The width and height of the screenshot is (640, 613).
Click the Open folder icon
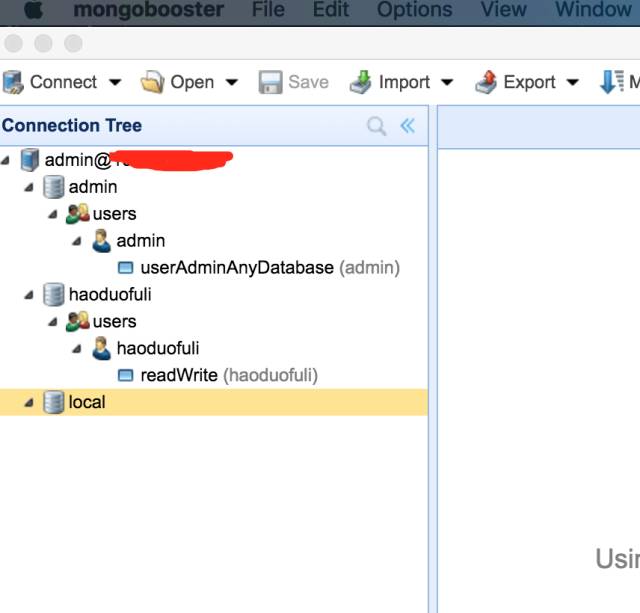[x=153, y=82]
